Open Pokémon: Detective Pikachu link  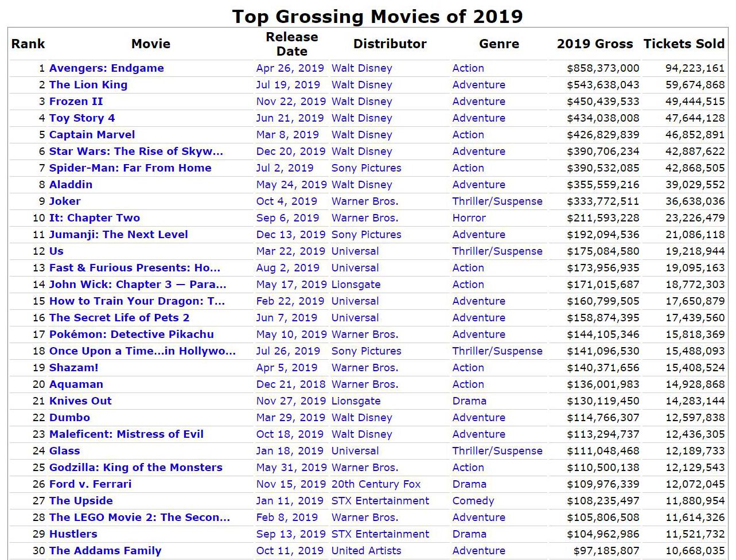click(131, 334)
